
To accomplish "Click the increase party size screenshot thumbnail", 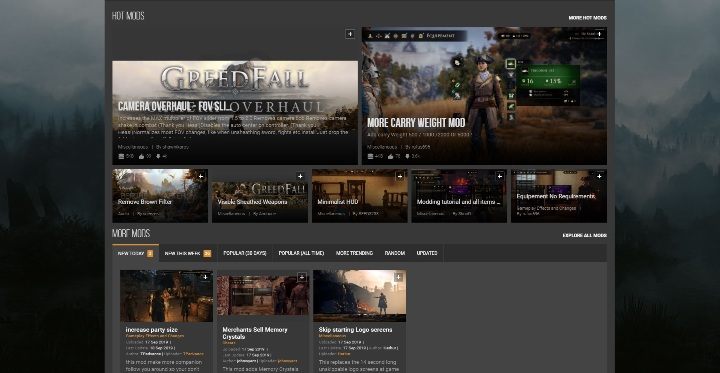I will (x=166, y=296).
